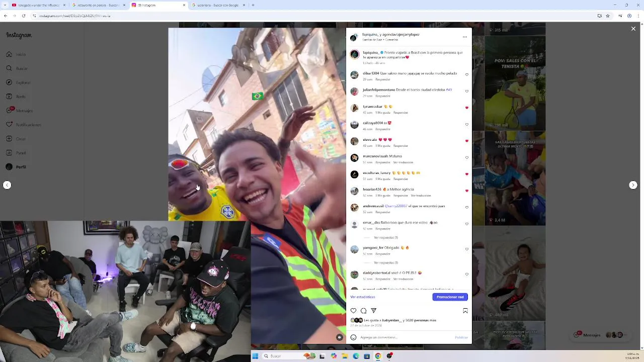Open the three-dot options menu of the post

[x=464, y=37]
